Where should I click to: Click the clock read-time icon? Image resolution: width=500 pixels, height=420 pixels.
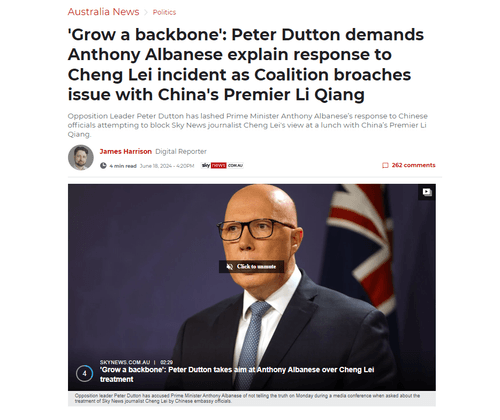coord(103,166)
